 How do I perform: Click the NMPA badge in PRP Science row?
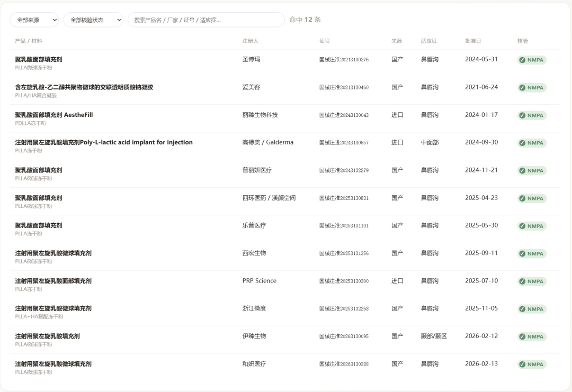(532, 281)
